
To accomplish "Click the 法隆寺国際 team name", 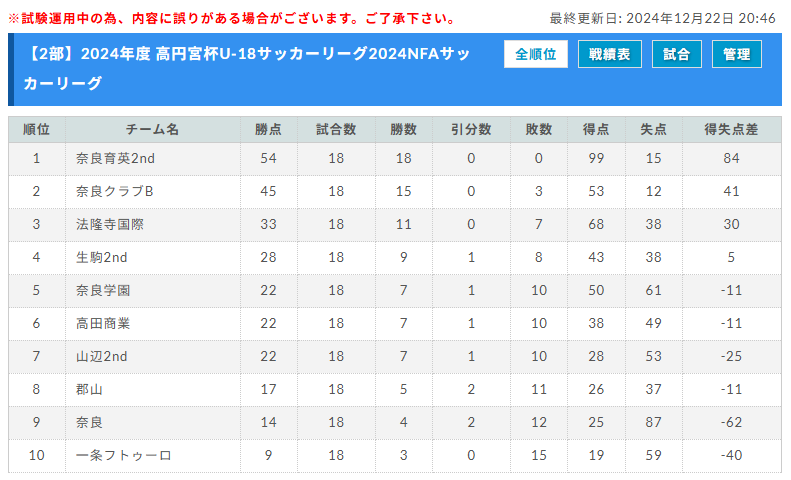I will pos(110,224).
